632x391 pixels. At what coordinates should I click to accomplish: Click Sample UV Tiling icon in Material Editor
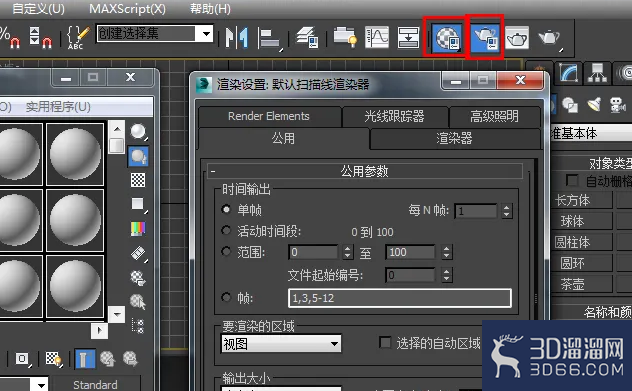(x=138, y=204)
